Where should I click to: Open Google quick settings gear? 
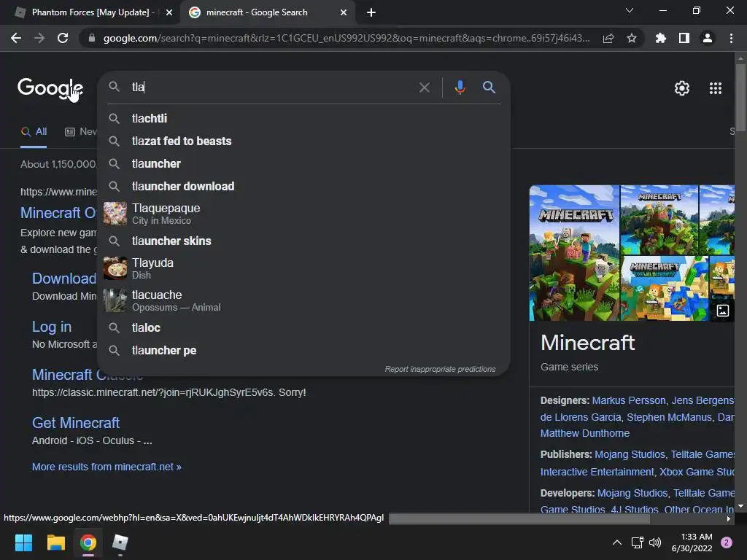(682, 88)
